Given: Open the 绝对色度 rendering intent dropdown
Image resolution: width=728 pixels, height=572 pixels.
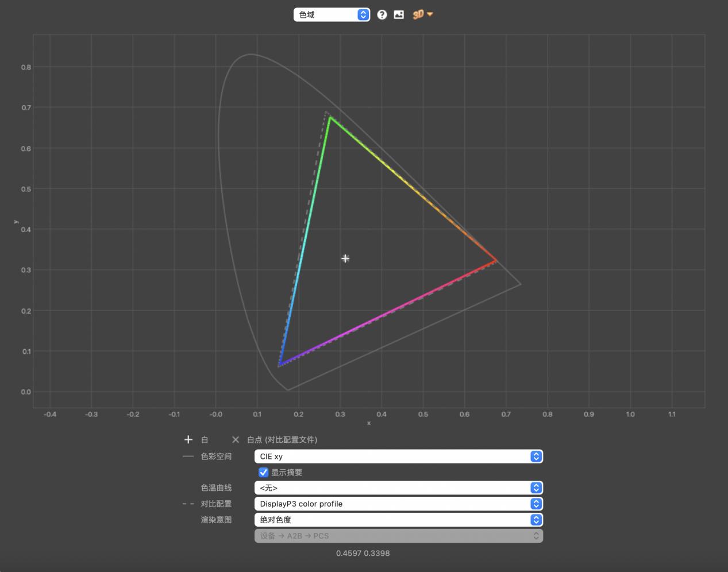Looking at the screenshot, I should point(398,520).
